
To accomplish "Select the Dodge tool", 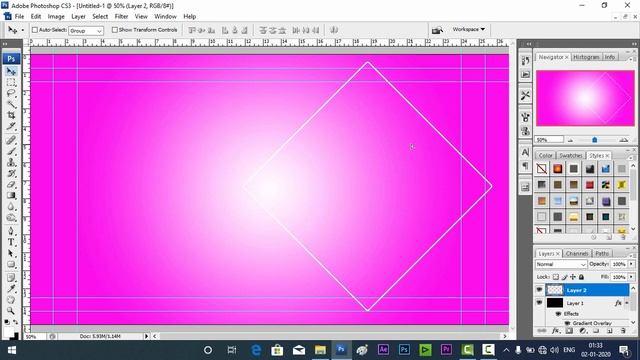I will pyautogui.click(x=11, y=218).
